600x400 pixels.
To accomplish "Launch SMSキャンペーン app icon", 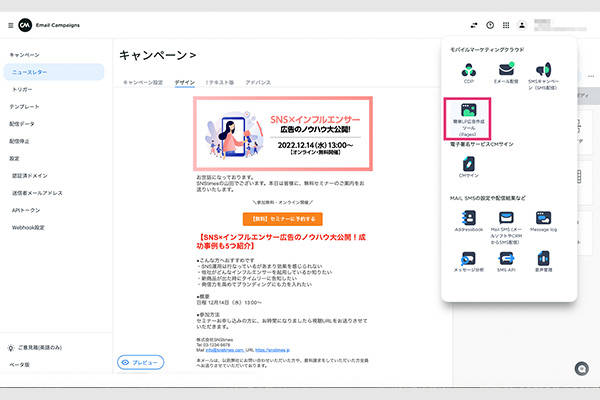I will pyautogui.click(x=545, y=70).
